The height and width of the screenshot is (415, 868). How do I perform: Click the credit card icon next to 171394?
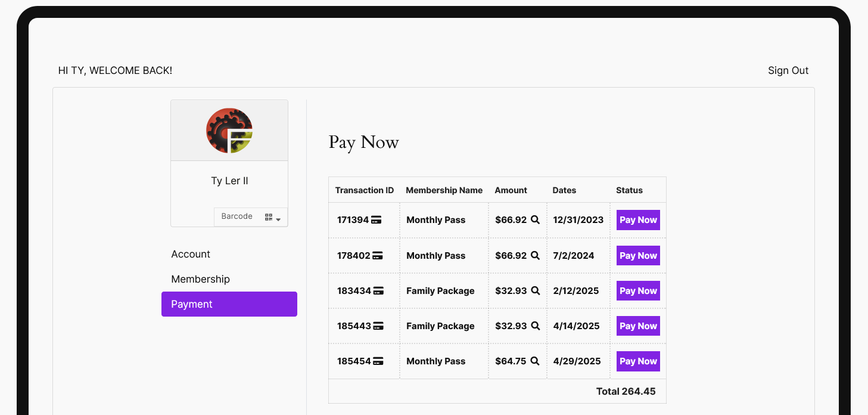376,220
